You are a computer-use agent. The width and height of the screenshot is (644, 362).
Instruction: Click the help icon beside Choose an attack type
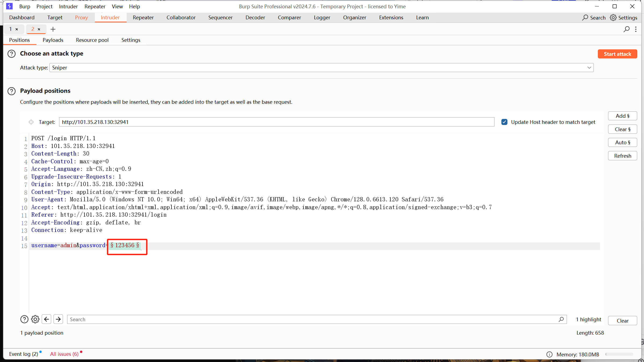click(12, 54)
